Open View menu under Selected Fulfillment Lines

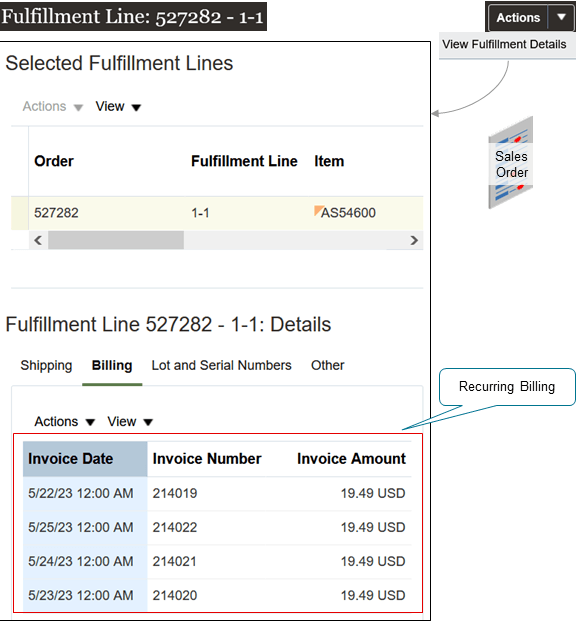coord(118,107)
